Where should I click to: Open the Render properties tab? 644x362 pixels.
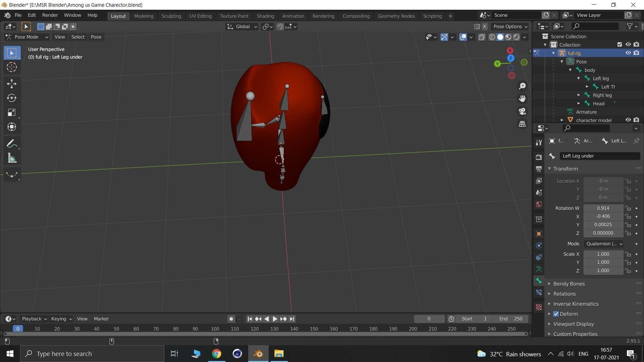[539, 157]
